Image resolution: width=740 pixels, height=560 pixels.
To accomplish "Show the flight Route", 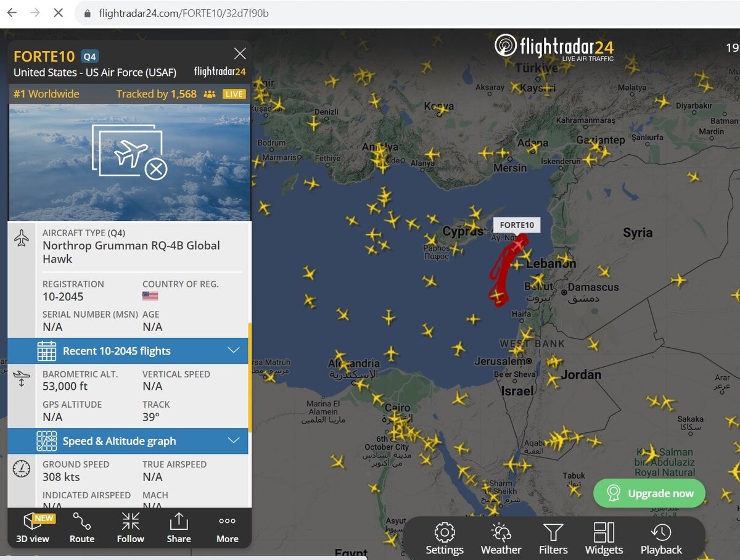I will tap(82, 528).
